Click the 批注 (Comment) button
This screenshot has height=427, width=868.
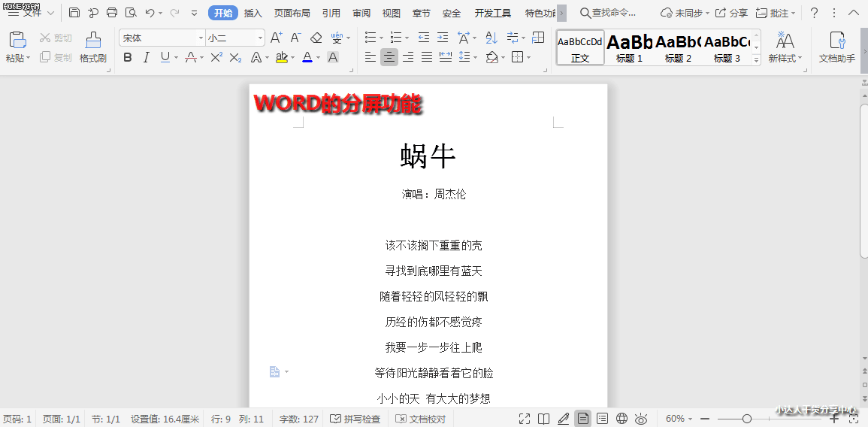click(775, 14)
